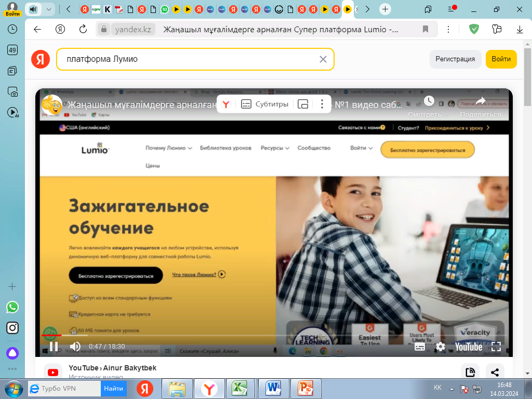
Task: Click the yellow Войти button
Action: click(x=501, y=59)
